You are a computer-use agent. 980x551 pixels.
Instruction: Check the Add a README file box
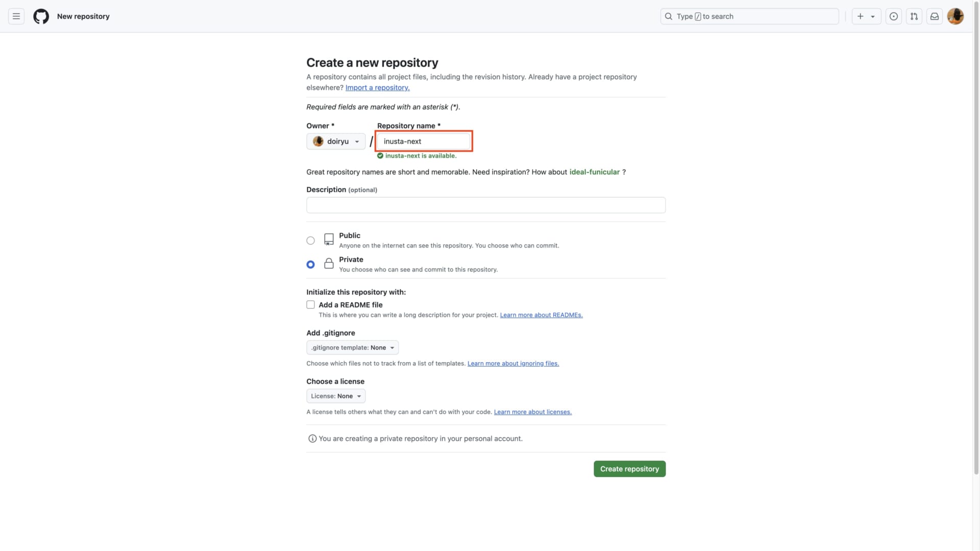(x=310, y=305)
